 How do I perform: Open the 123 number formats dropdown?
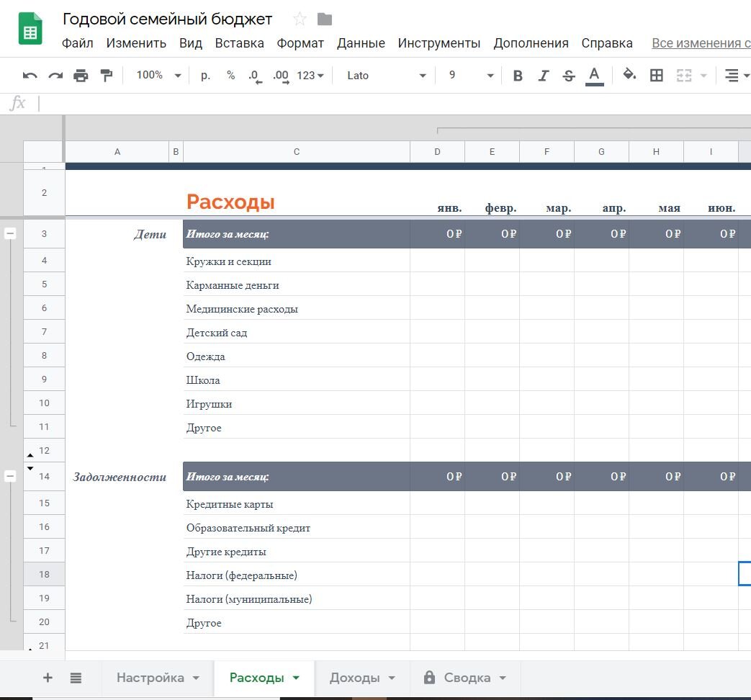click(310, 76)
